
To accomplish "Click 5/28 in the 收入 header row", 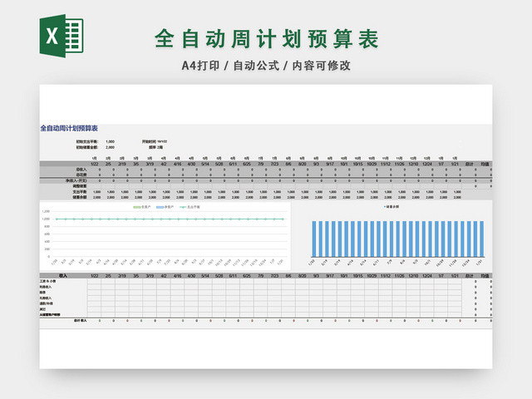I will 219,276.
